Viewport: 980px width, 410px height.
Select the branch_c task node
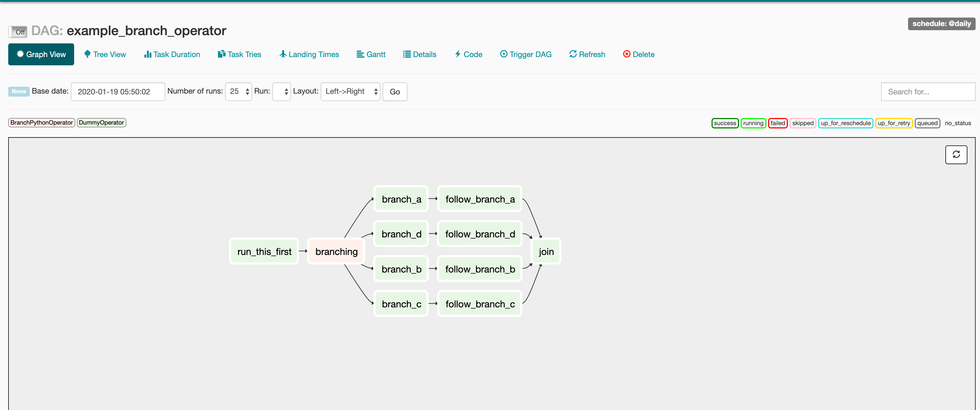[401, 304]
